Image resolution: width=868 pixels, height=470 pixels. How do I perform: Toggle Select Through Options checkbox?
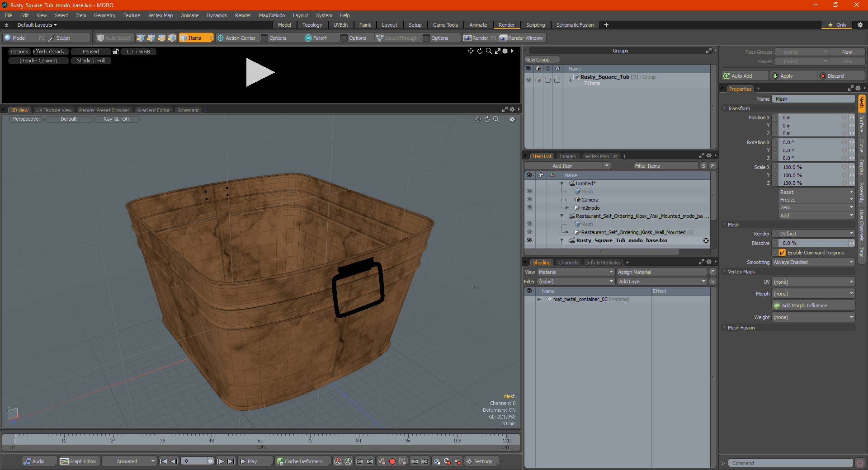click(x=426, y=38)
